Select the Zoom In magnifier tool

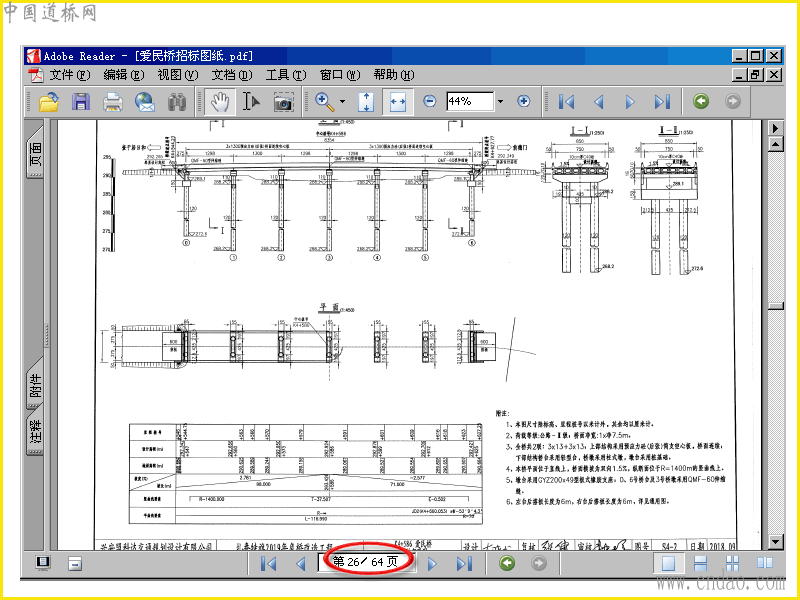coord(324,102)
